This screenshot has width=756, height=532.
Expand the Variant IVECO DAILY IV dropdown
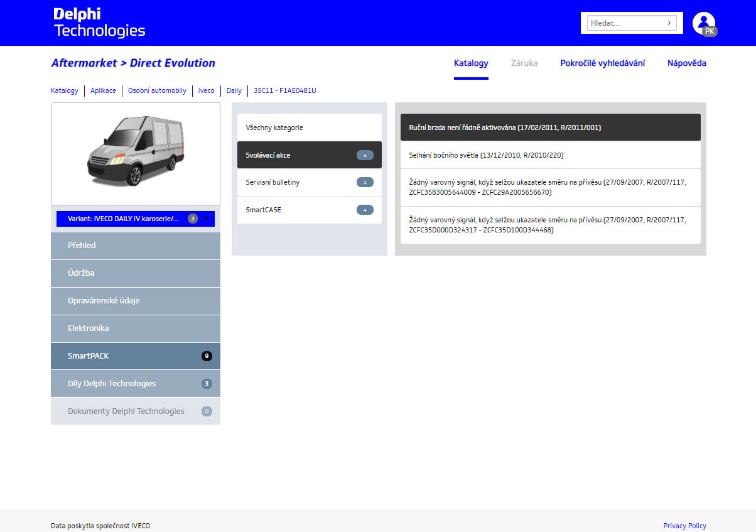[x=136, y=219]
